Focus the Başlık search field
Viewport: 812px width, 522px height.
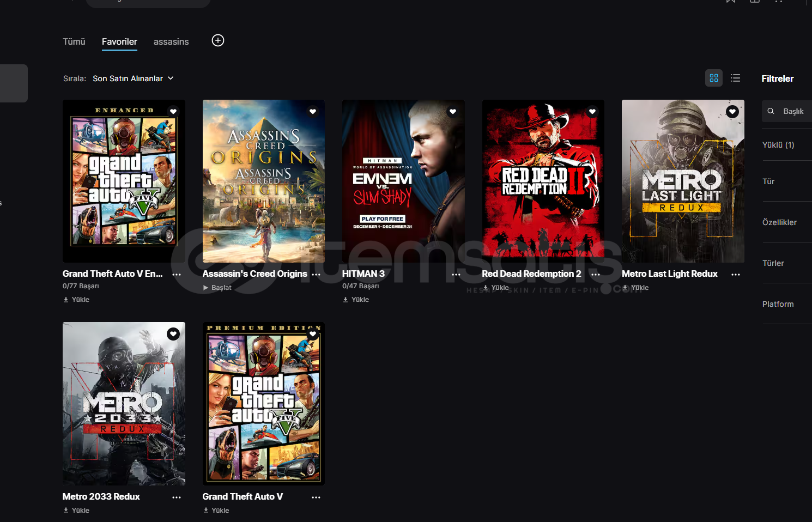point(787,111)
